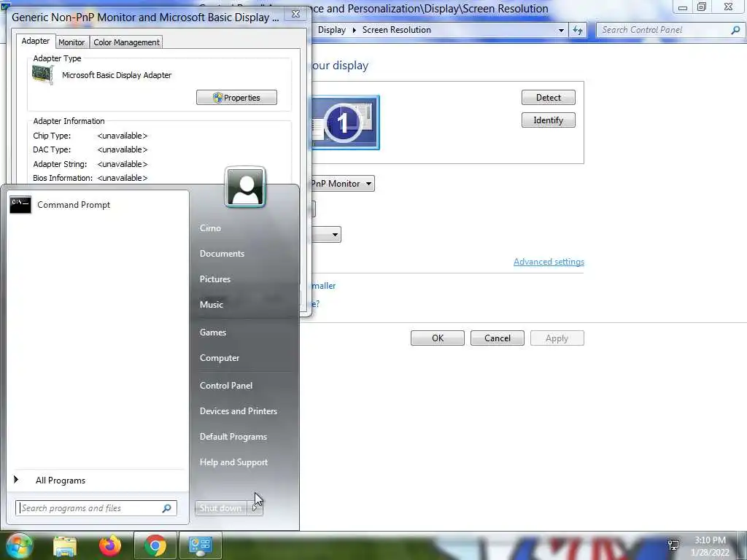Open File Explorer from taskbar

[65, 545]
